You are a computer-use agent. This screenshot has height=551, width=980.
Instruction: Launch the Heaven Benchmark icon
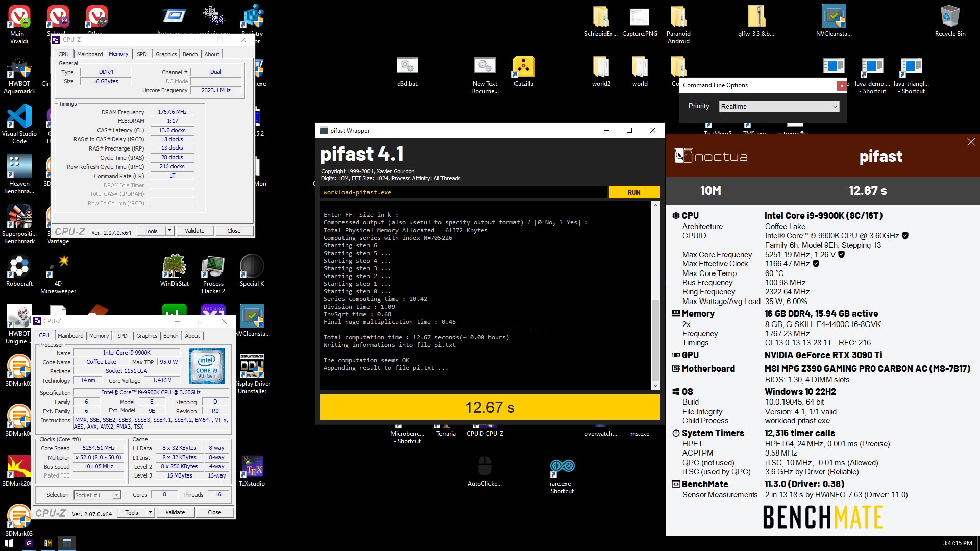click(19, 174)
